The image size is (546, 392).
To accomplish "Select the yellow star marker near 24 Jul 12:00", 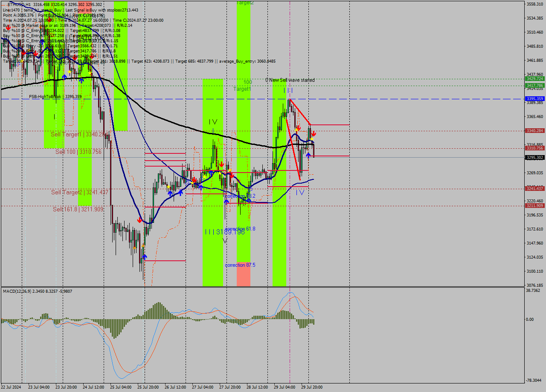I will tap(90, 73).
